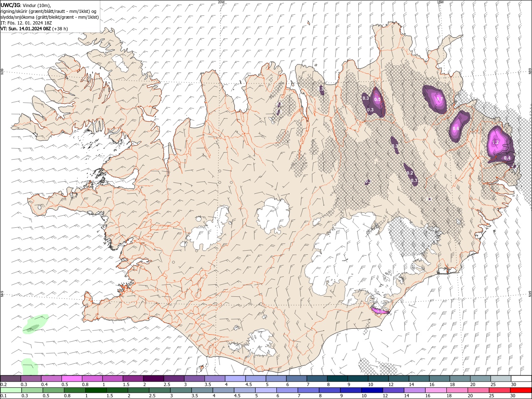Viewport: 532px width, 399px height.
Task: Click top legend lavender swatch between 4 and 4.5
Action: tap(235, 379)
